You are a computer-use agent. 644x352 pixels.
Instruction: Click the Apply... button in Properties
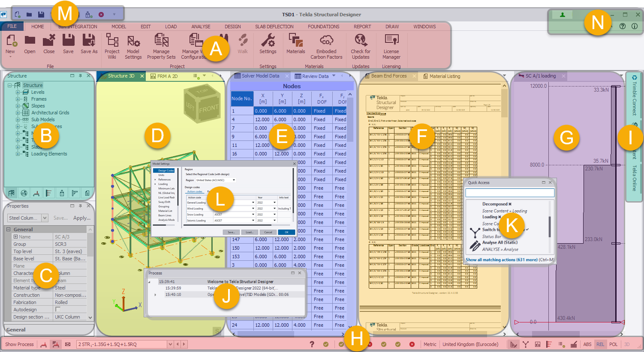pyautogui.click(x=82, y=218)
